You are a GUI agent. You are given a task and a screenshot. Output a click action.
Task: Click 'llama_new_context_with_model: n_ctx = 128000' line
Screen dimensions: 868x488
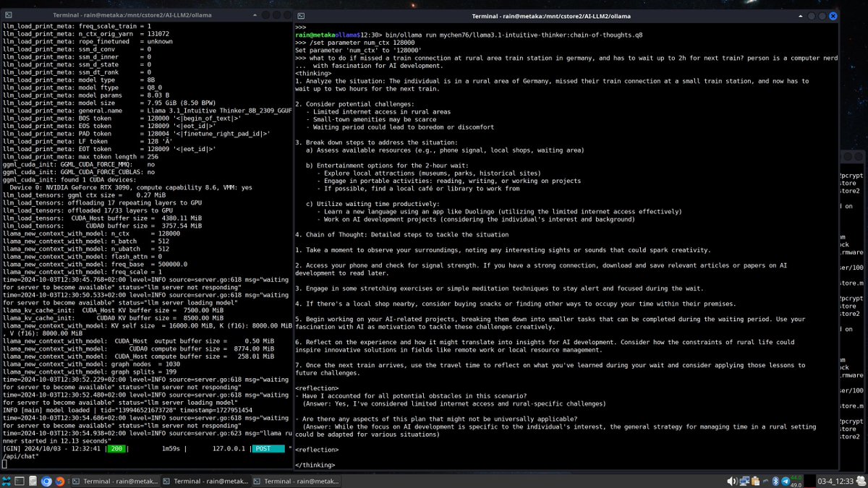pos(90,234)
